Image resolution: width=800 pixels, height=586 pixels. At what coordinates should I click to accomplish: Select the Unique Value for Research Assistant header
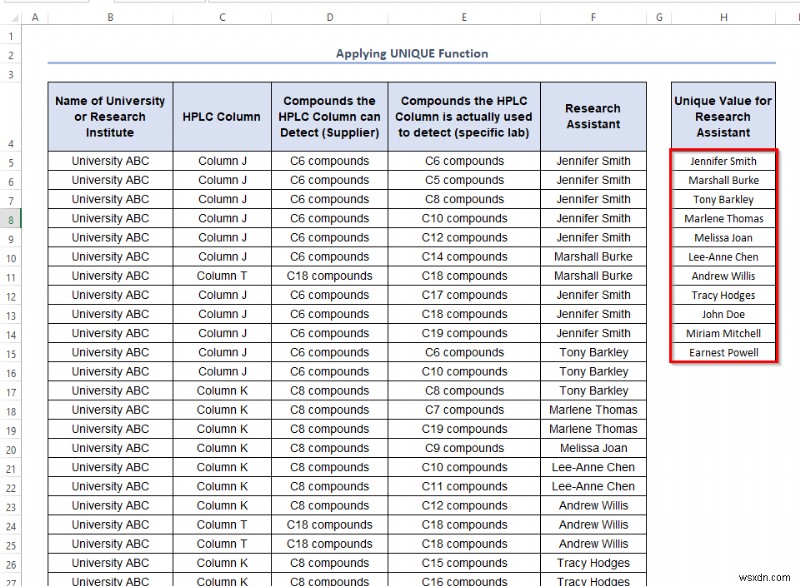pos(723,115)
